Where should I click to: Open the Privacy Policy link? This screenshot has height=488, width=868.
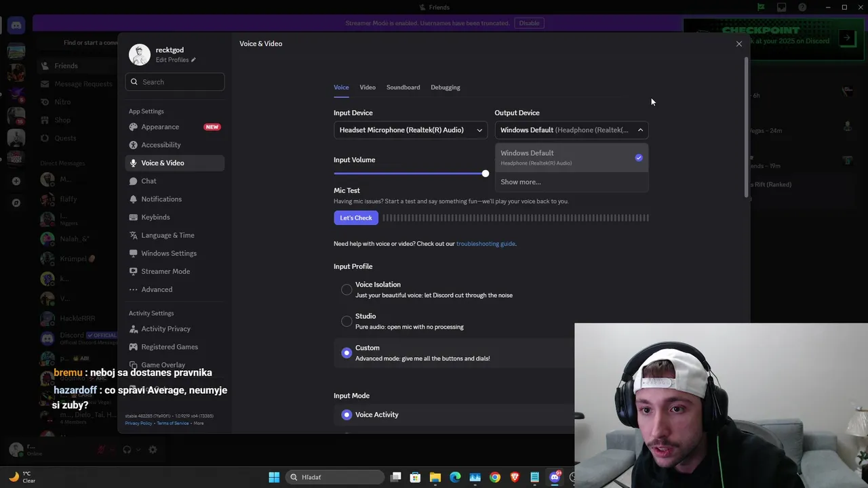click(x=138, y=423)
